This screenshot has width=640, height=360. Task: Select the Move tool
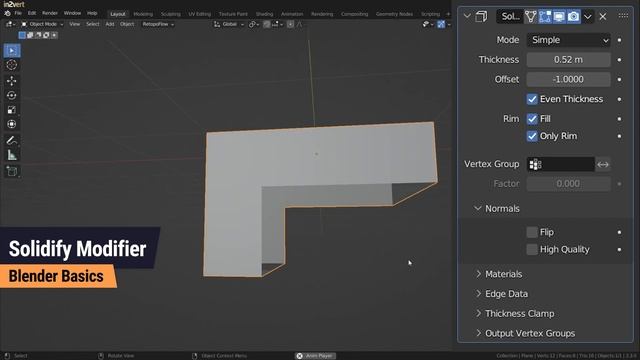point(12,80)
